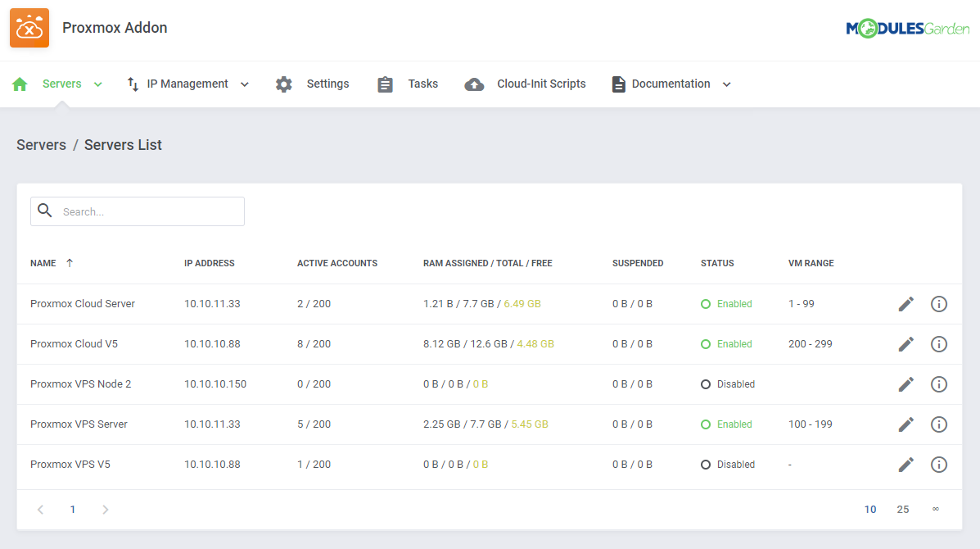Open the IP Management dropdown

point(243,83)
